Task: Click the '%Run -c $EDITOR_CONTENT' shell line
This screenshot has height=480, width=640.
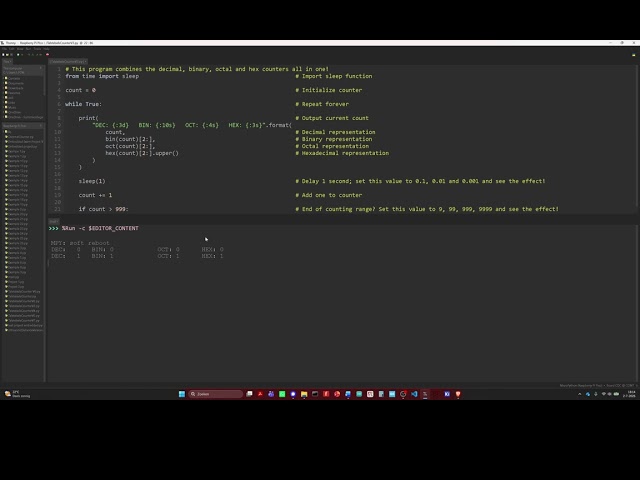Action: tap(100, 228)
